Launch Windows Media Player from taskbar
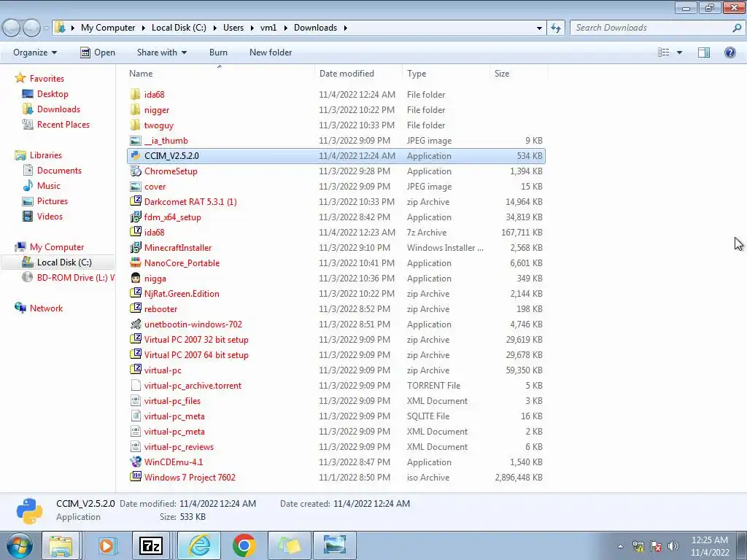This screenshot has height=560, width=747. point(107,545)
